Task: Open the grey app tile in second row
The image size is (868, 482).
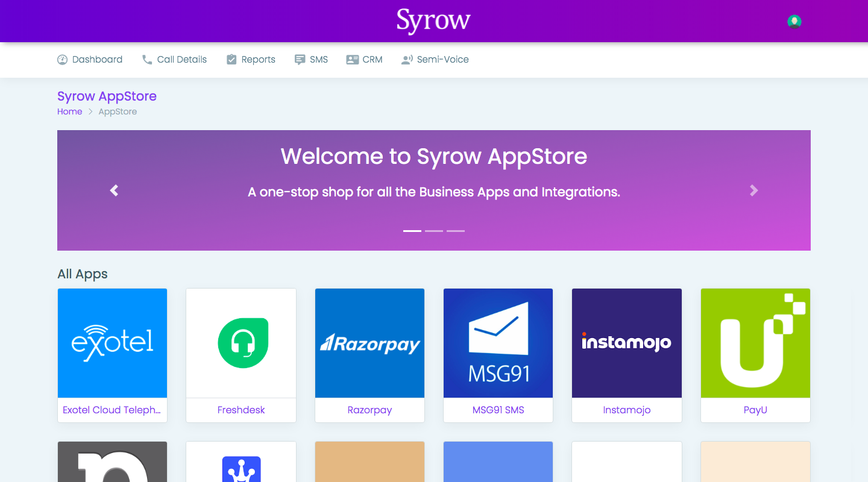Action: pyautogui.click(x=112, y=462)
